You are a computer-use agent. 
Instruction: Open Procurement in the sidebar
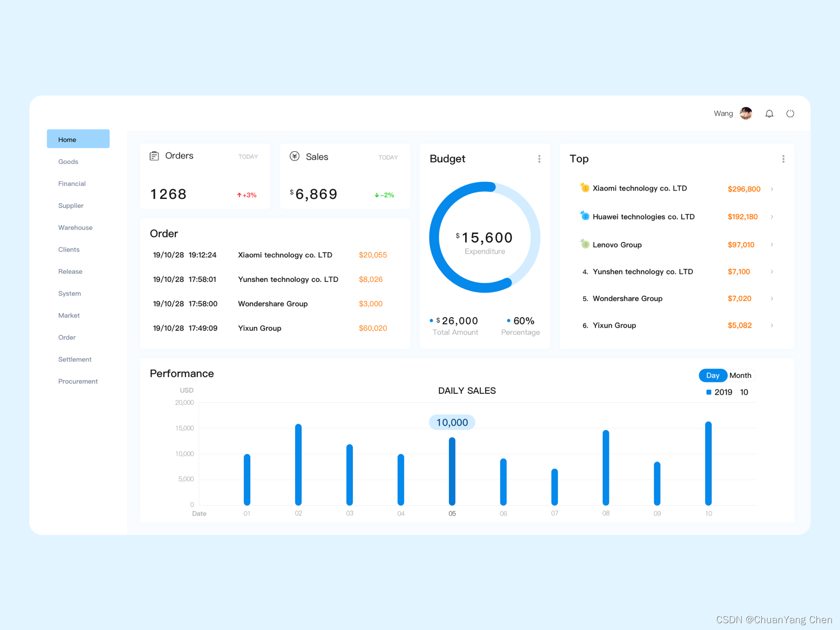pos(78,382)
